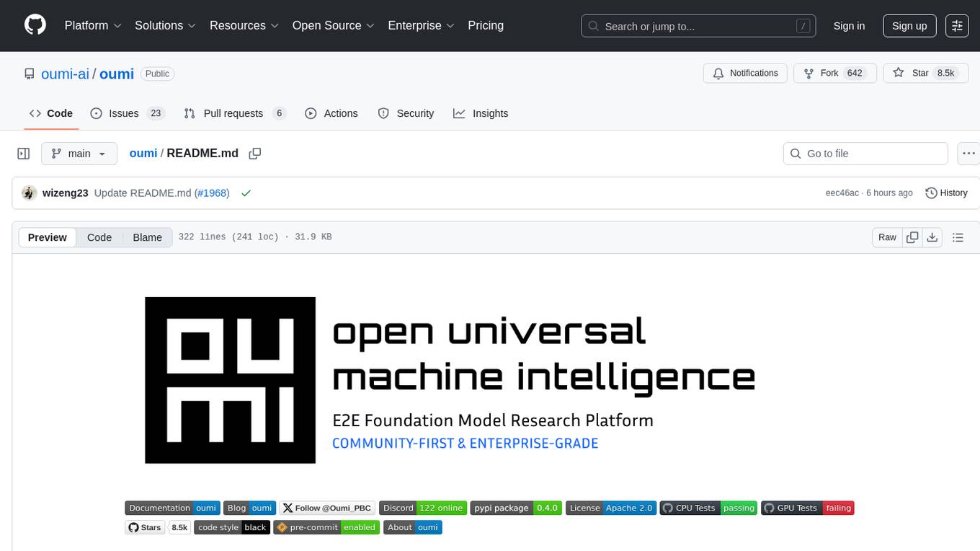Viewport: 980px width, 551px height.
Task: Select the Blame view toggle
Action: point(147,237)
